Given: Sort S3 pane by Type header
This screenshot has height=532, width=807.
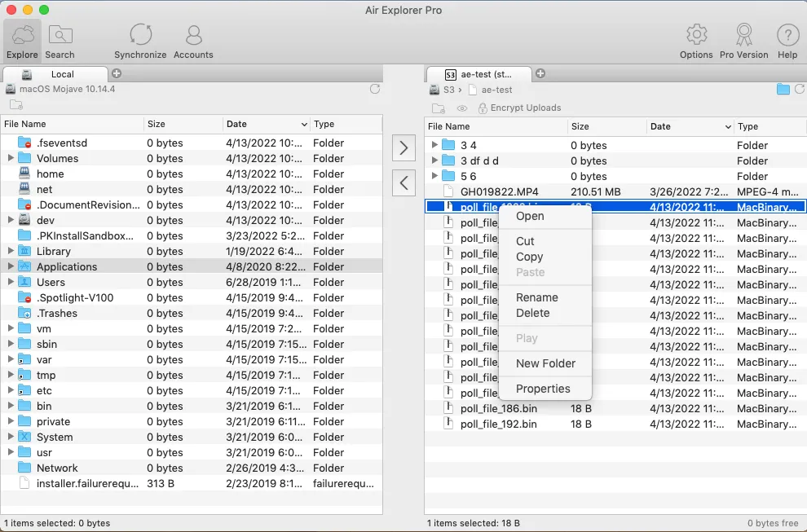Looking at the screenshot, I should point(770,126).
